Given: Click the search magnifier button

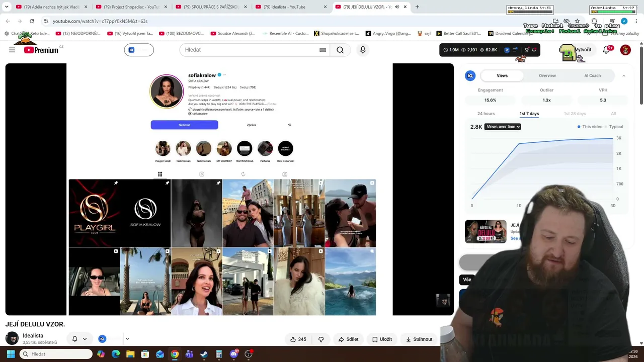Looking at the screenshot, I should 340,50.
